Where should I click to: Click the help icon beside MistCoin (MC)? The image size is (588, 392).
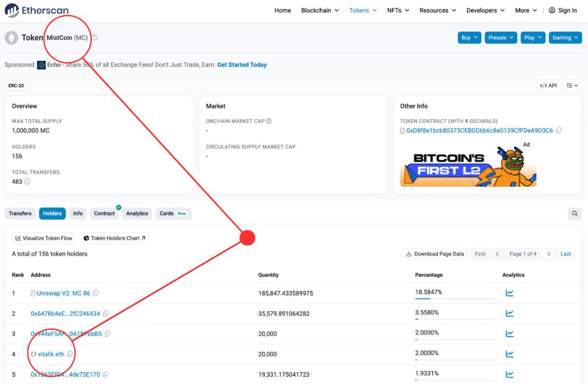pyautogui.click(x=95, y=38)
